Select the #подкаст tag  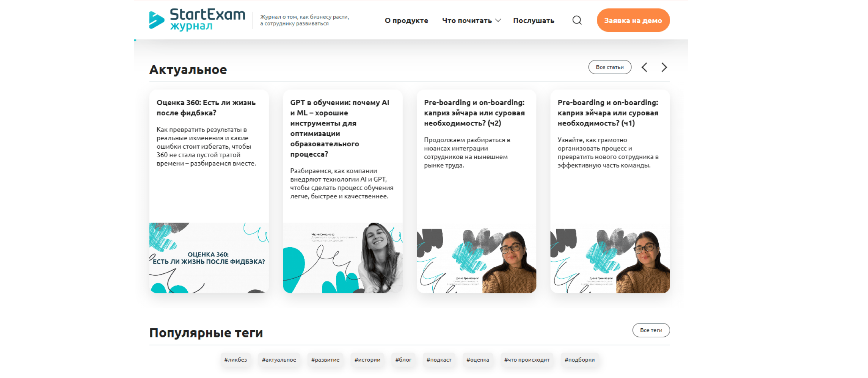click(439, 359)
